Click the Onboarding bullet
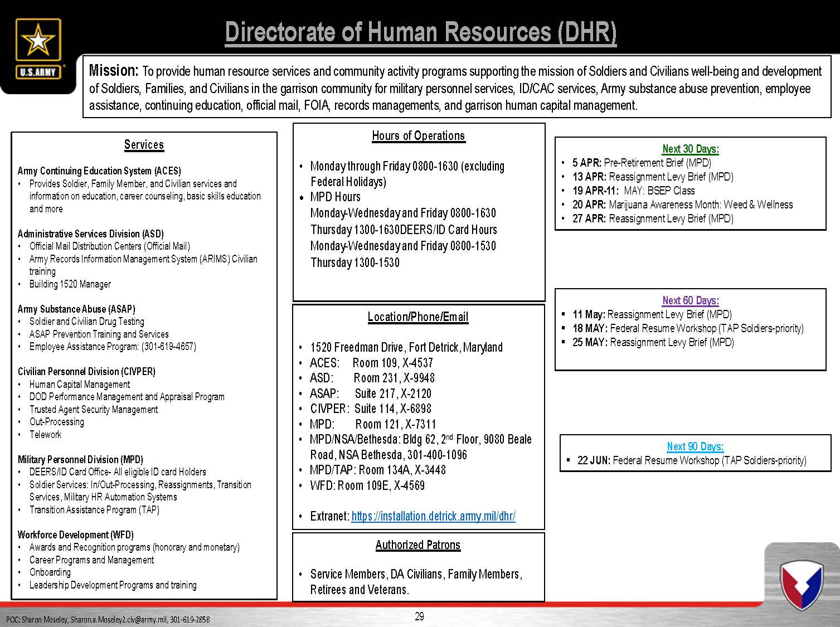 50,572
